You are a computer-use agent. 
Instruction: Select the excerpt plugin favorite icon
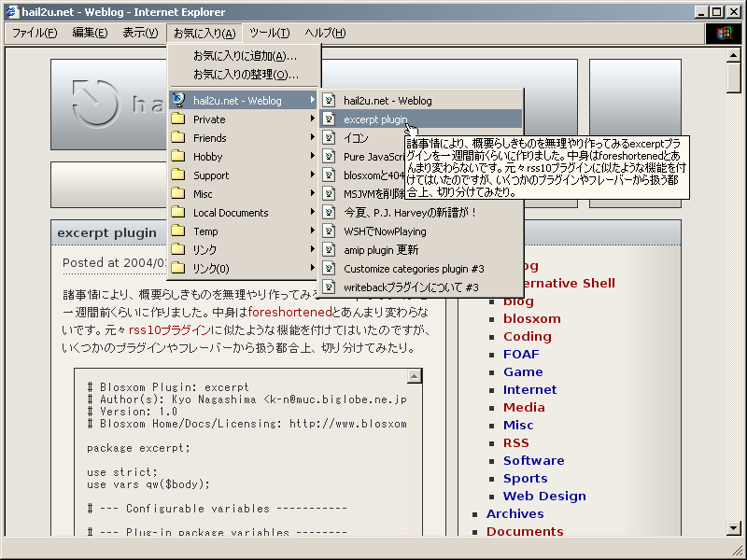click(331, 119)
